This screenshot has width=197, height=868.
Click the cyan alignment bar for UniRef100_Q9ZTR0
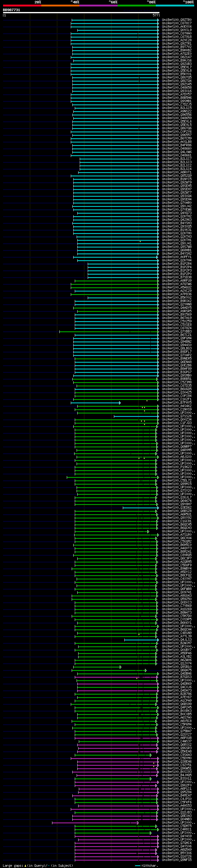click(x=115, y=20)
